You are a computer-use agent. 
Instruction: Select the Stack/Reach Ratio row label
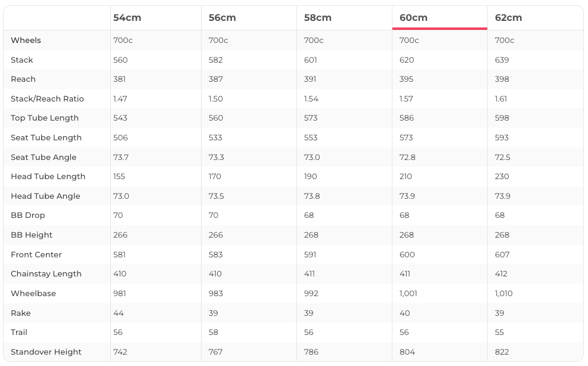click(47, 99)
